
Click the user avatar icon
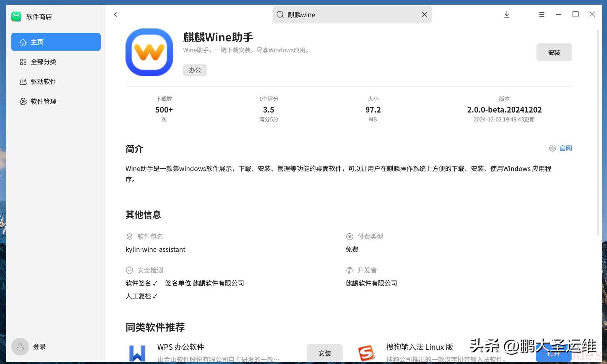pos(20,346)
